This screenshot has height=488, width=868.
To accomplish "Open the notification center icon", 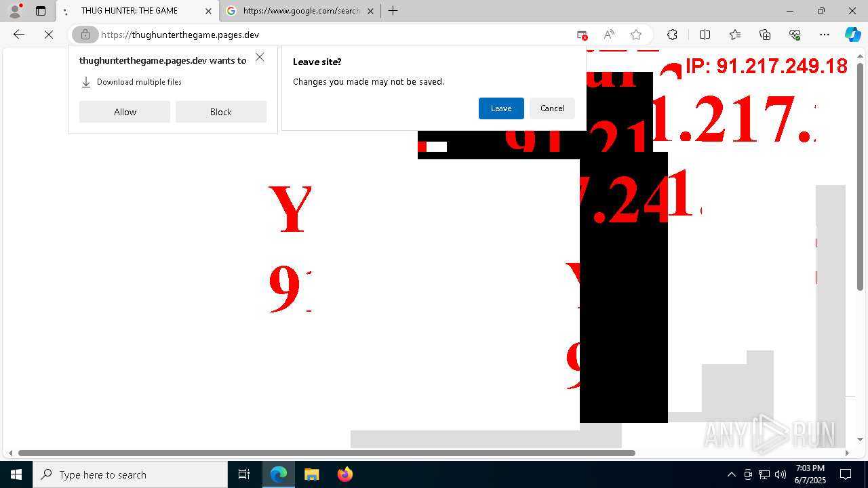I will click(846, 474).
